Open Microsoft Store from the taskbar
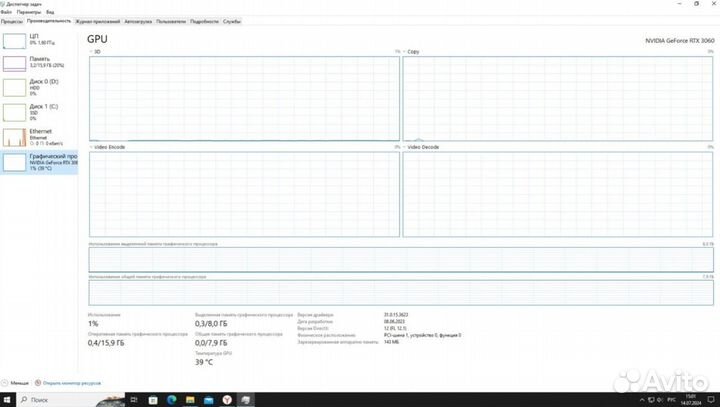 153,400
